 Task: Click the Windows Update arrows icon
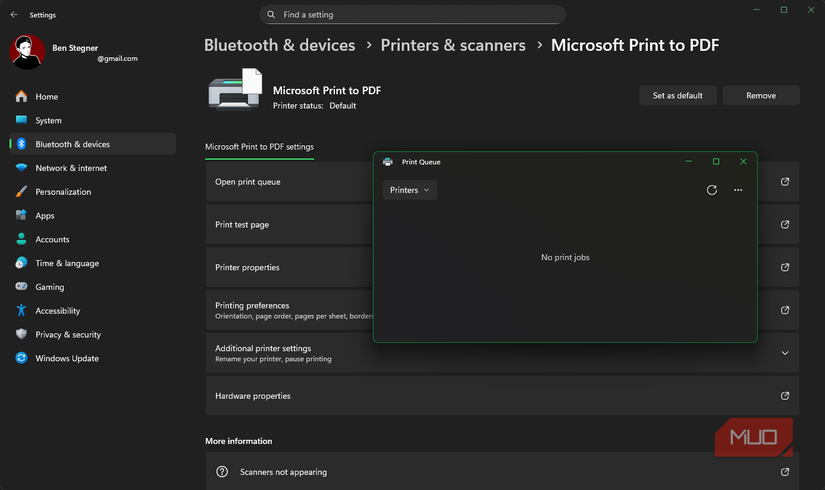[x=21, y=358]
